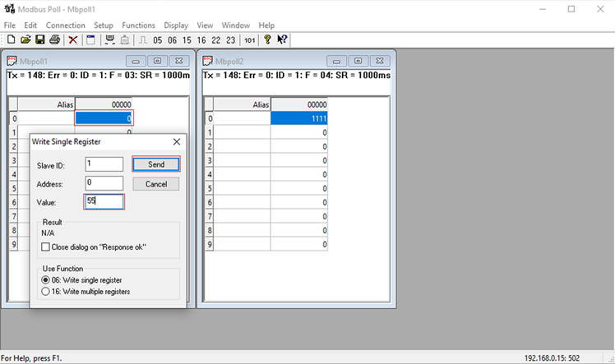Image resolution: width=615 pixels, height=364 pixels.
Task: Click the Alias column header in Mbpoll1
Action: [46, 104]
